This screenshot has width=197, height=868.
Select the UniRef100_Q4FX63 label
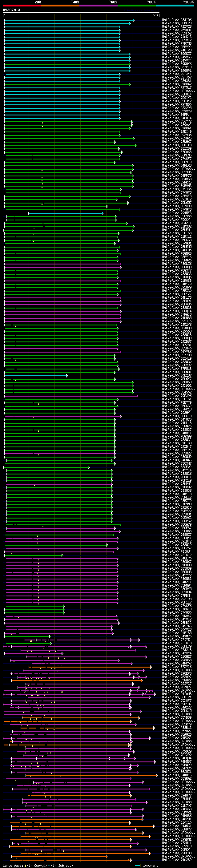tap(177, 809)
